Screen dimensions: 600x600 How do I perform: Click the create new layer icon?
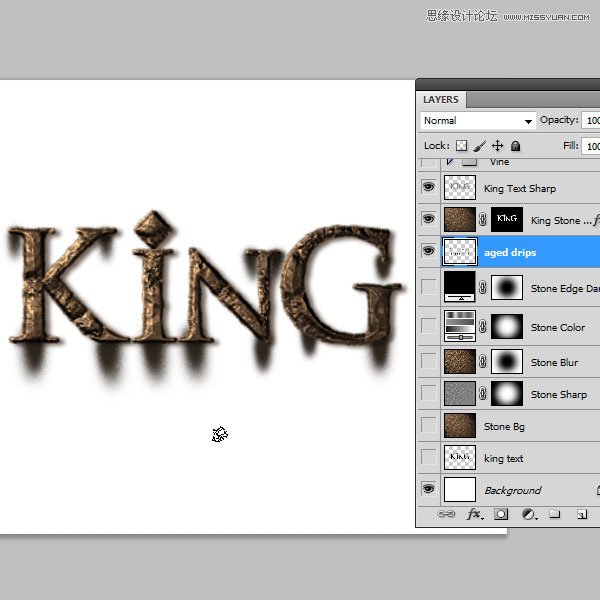582,514
